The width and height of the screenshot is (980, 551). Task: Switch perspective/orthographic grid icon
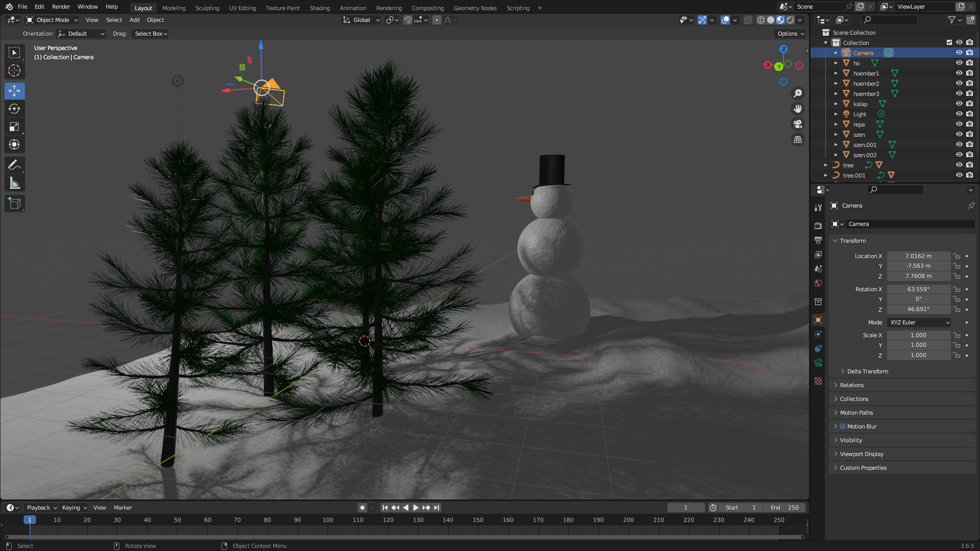(x=797, y=139)
